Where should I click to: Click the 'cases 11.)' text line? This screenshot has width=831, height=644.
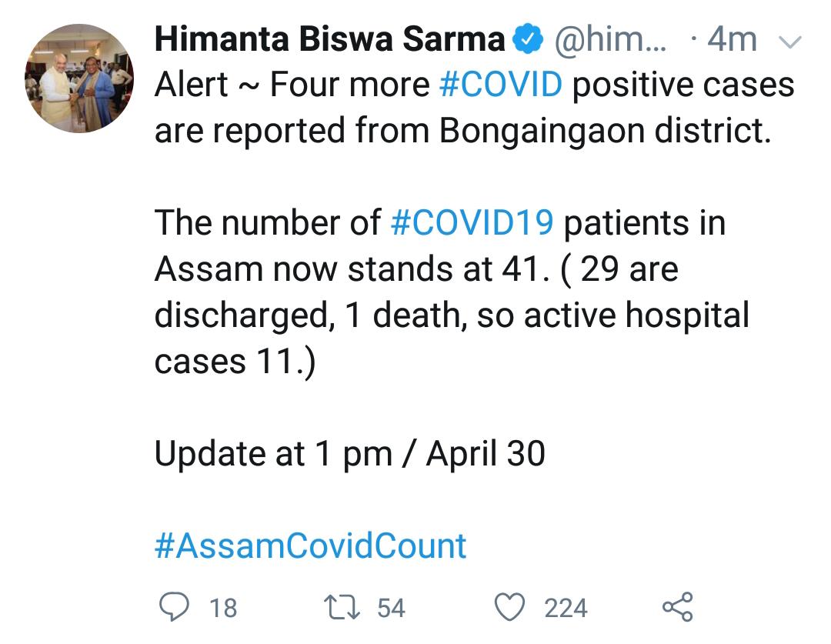(235, 362)
